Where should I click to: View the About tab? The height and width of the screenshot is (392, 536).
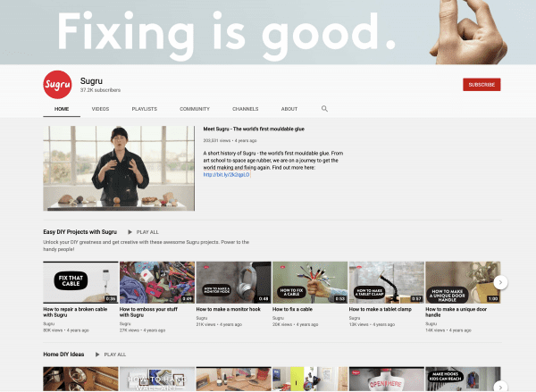coord(289,109)
